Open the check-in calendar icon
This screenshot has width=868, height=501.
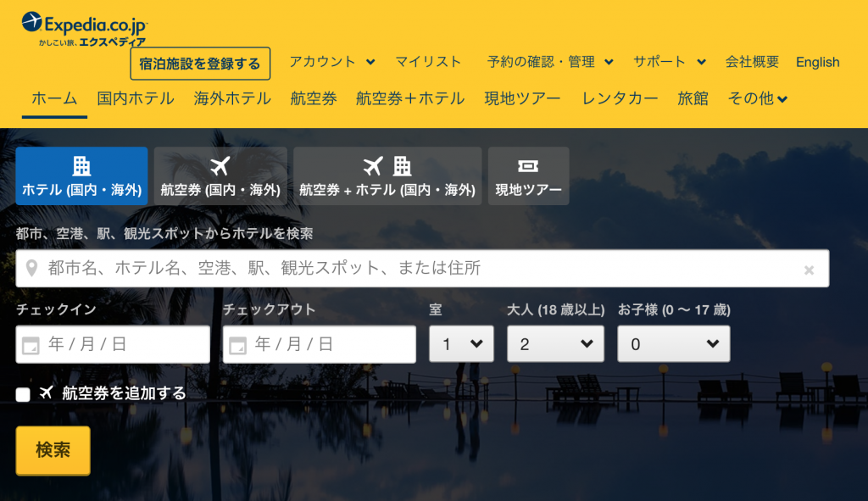tap(31, 345)
